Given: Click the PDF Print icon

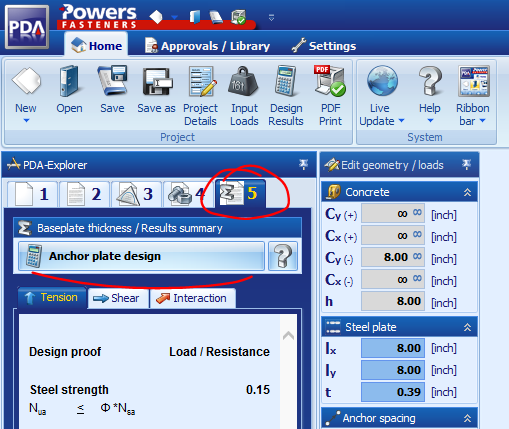Looking at the screenshot, I should [x=330, y=81].
